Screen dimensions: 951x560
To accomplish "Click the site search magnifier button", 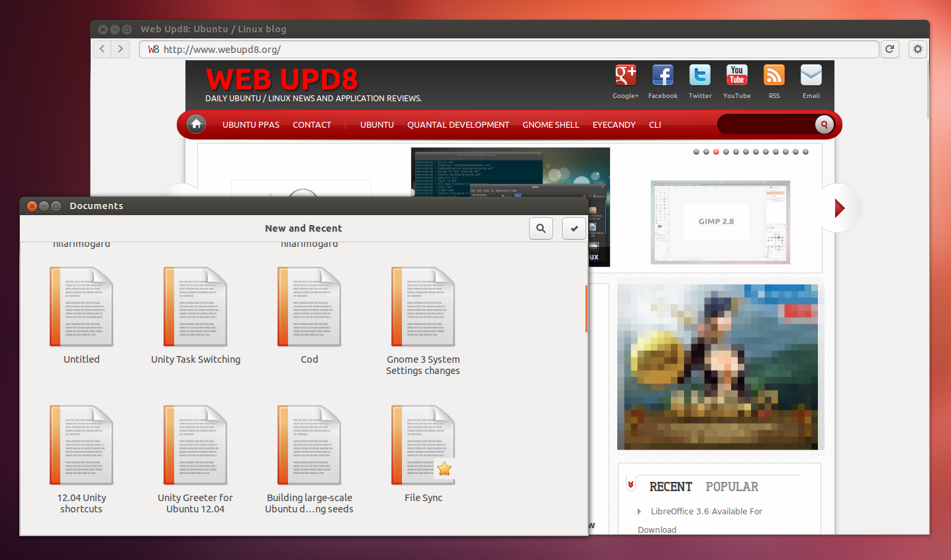I will pos(824,124).
